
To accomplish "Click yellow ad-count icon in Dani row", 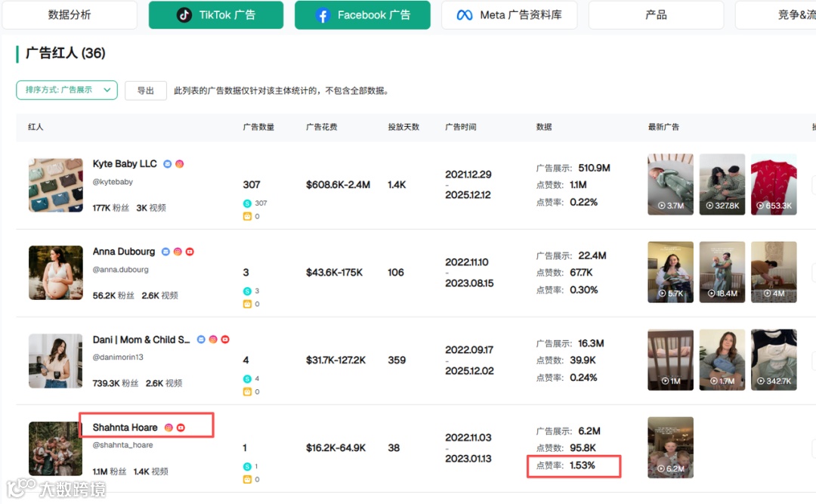I will click(247, 391).
